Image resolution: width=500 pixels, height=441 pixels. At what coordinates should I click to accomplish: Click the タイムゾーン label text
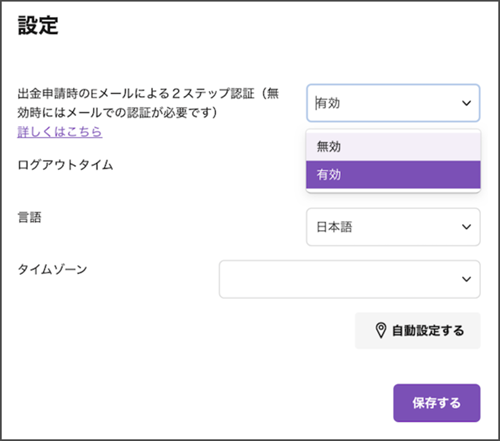[x=52, y=269]
